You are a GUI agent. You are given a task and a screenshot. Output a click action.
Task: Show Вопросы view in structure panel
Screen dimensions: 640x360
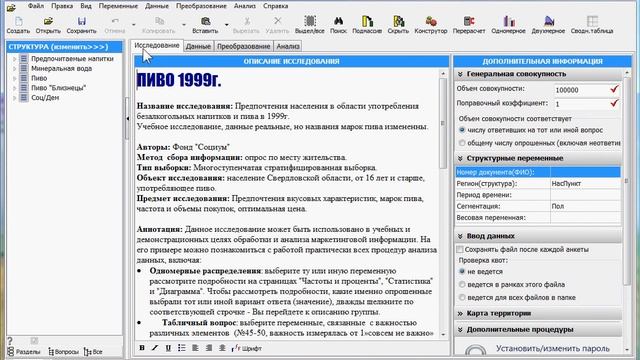coord(63,351)
